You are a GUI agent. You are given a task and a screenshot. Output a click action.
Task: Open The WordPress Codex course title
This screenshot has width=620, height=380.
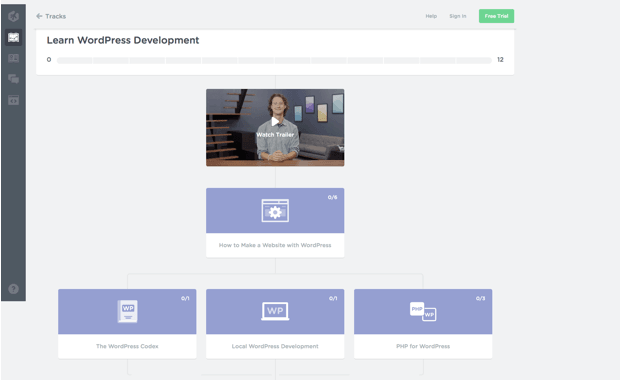pos(127,346)
